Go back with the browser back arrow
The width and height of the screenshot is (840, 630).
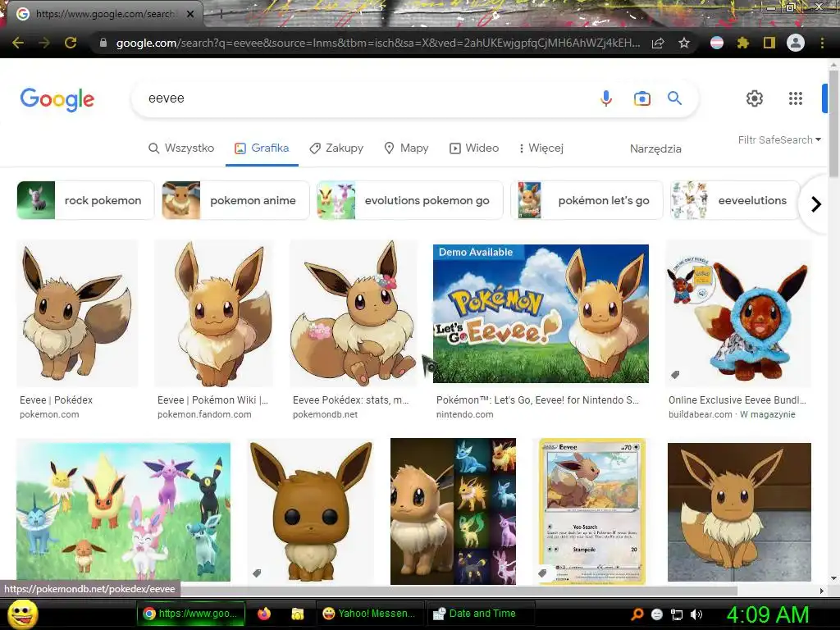18,43
